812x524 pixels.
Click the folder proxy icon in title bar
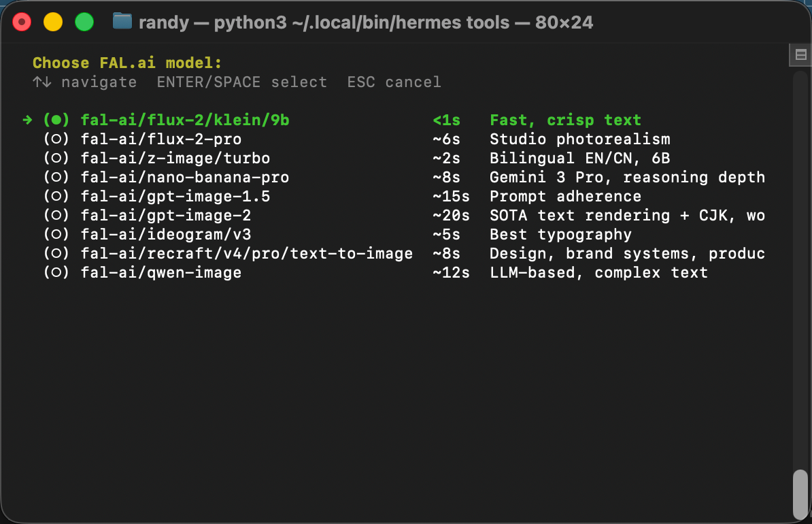122,21
